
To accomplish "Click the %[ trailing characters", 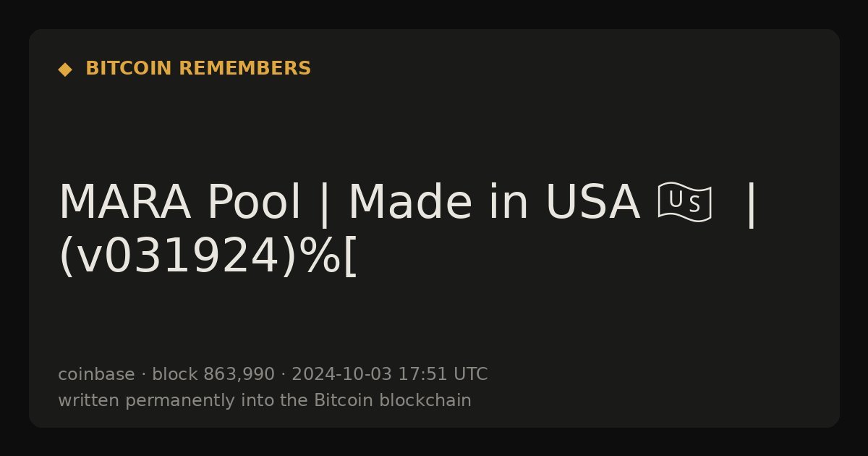I will pos(329,256).
